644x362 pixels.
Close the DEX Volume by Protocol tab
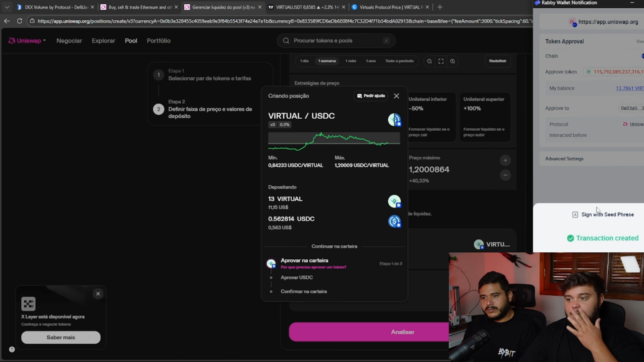pyautogui.click(x=93, y=7)
